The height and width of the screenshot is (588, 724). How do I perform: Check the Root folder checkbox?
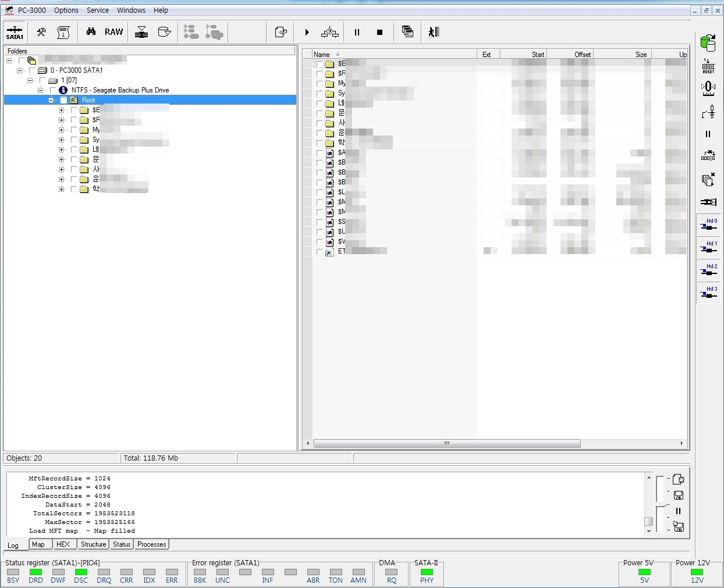coord(63,100)
